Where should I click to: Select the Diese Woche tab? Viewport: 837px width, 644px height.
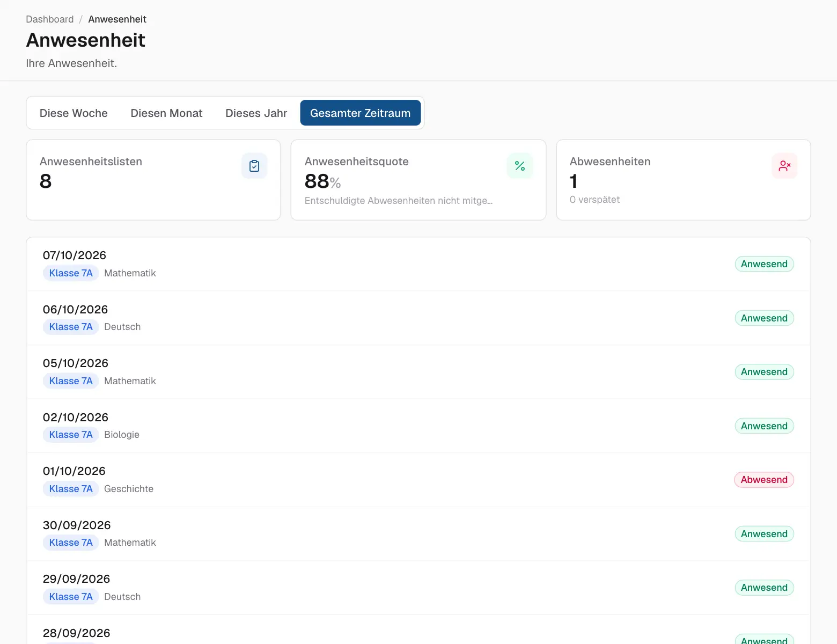click(x=74, y=113)
